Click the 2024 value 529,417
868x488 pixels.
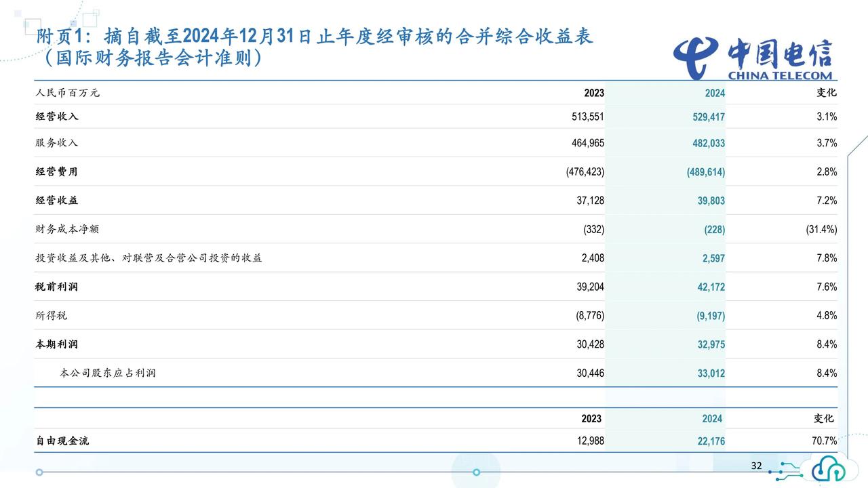pos(709,117)
